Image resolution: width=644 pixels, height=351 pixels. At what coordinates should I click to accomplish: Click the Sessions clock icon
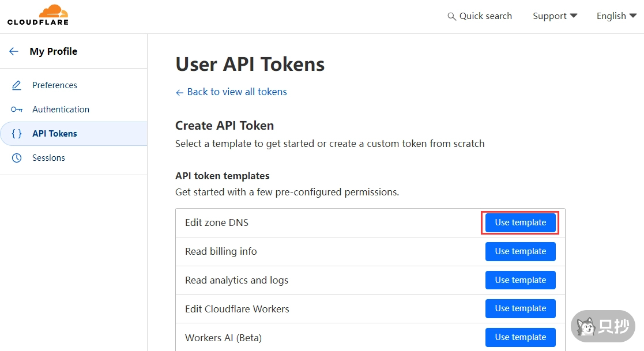tap(17, 158)
